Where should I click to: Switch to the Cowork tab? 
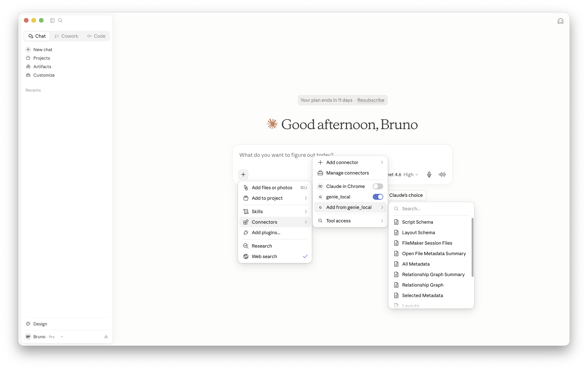[x=66, y=36]
